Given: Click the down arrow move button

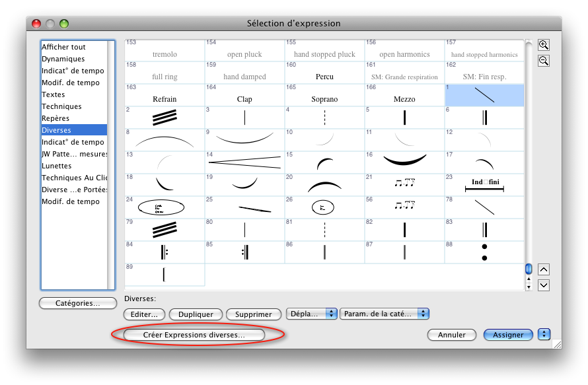Looking at the screenshot, I should pyautogui.click(x=544, y=285).
